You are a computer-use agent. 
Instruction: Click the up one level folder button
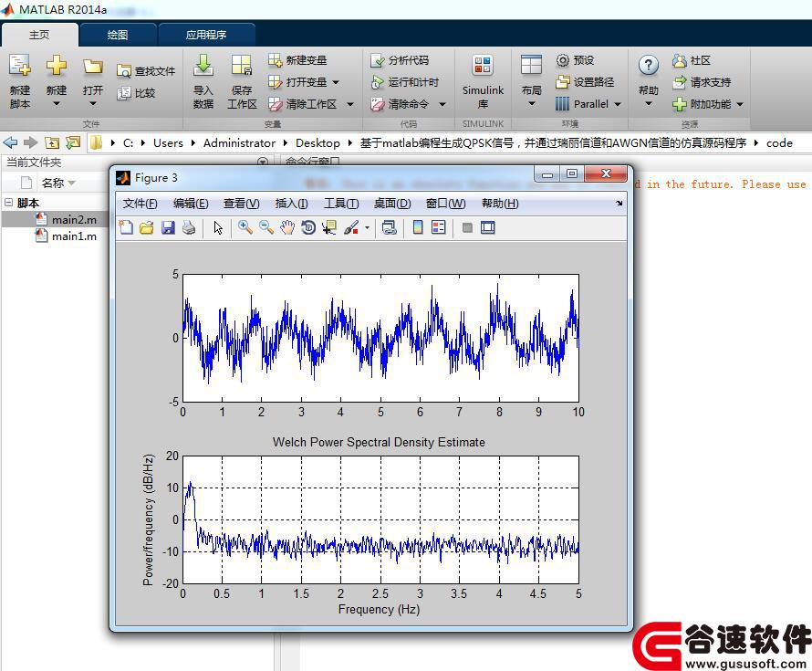coord(52,142)
